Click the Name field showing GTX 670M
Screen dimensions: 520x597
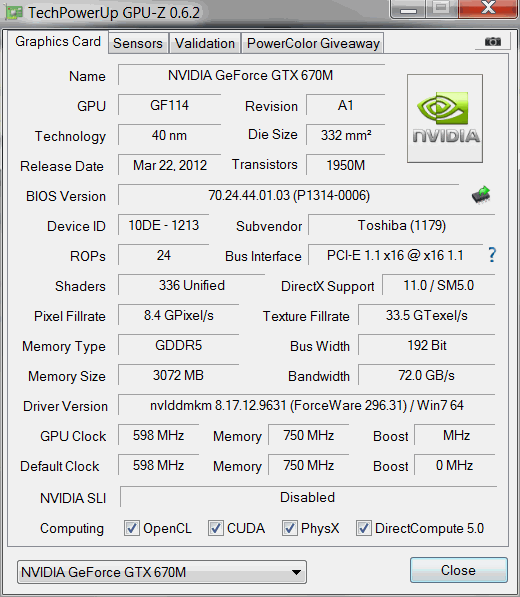pos(251,75)
